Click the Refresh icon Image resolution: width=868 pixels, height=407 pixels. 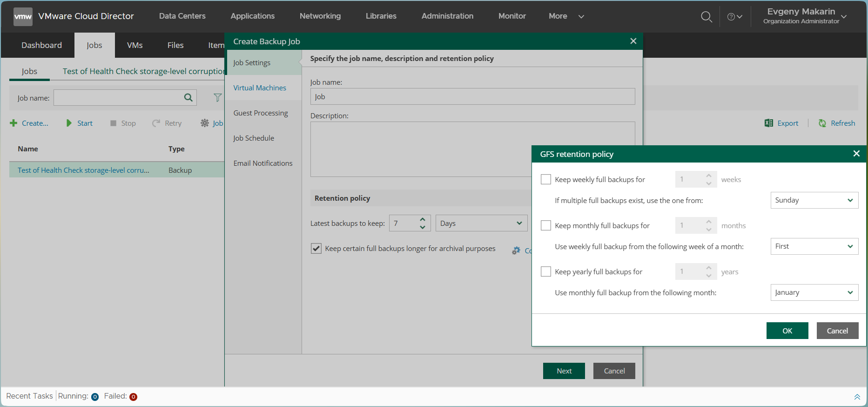point(822,123)
